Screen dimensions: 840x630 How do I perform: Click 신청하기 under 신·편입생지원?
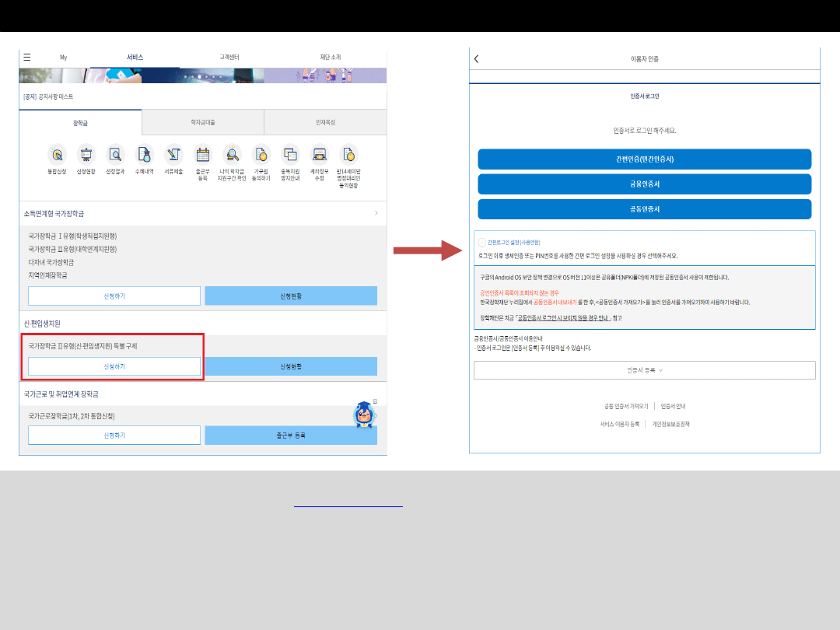point(114,366)
